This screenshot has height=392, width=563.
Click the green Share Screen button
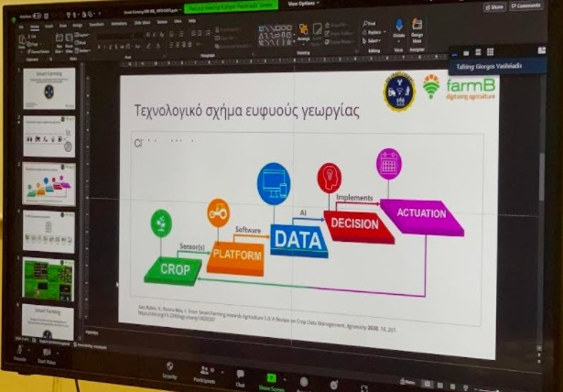click(271, 379)
